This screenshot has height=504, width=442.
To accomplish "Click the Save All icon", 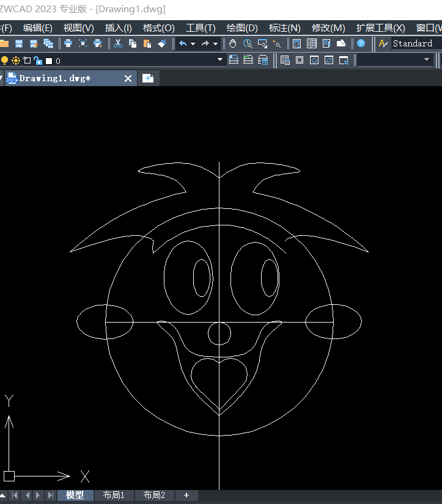I will (48, 43).
